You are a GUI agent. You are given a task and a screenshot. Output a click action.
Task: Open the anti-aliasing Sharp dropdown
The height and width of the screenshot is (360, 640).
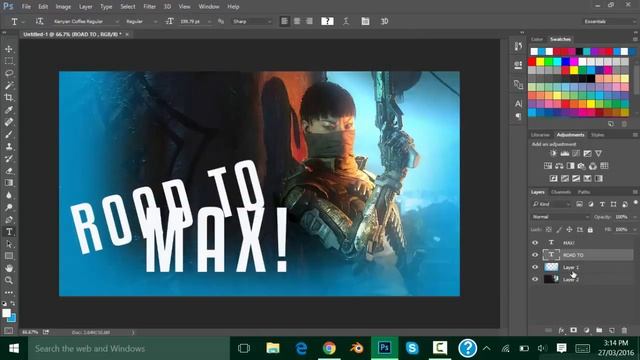251,21
